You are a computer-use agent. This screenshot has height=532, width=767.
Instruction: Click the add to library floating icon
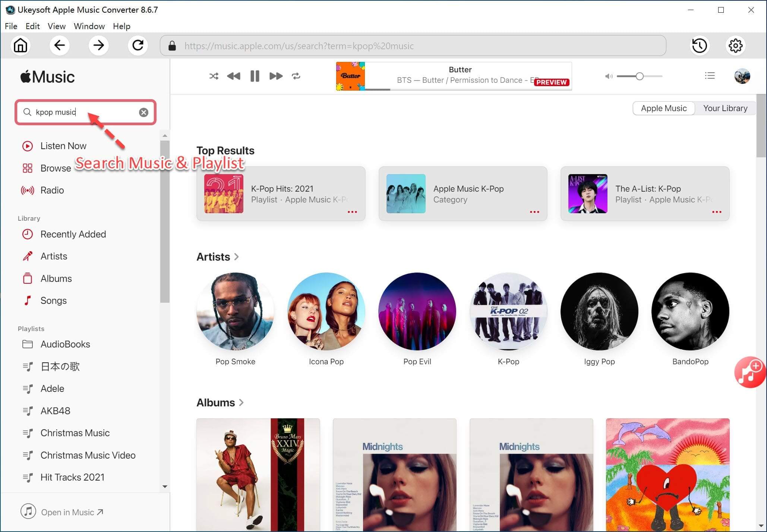(749, 373)
